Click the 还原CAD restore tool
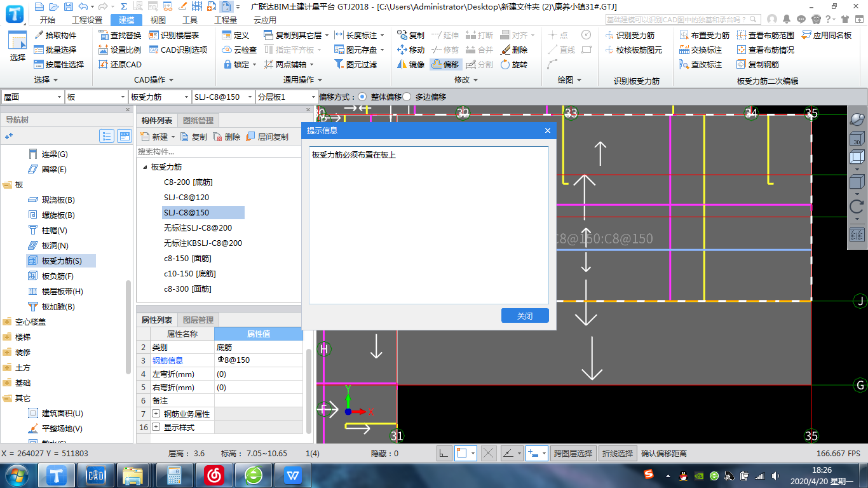Viewport: 868px width, 488px height. (120, 64)
